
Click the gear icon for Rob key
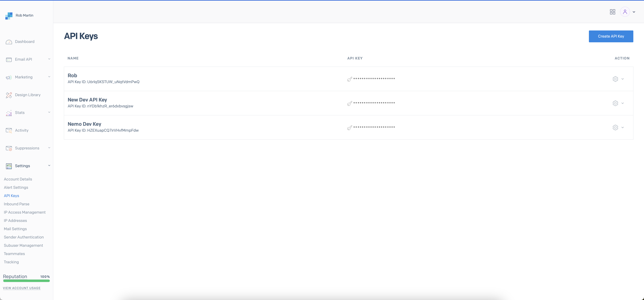615,79
